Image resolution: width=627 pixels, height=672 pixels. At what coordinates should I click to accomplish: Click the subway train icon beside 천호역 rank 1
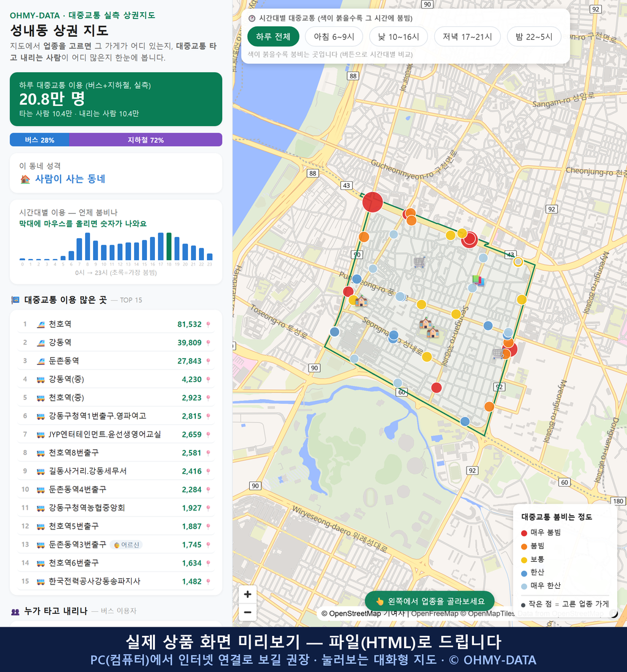coord(41,324)
